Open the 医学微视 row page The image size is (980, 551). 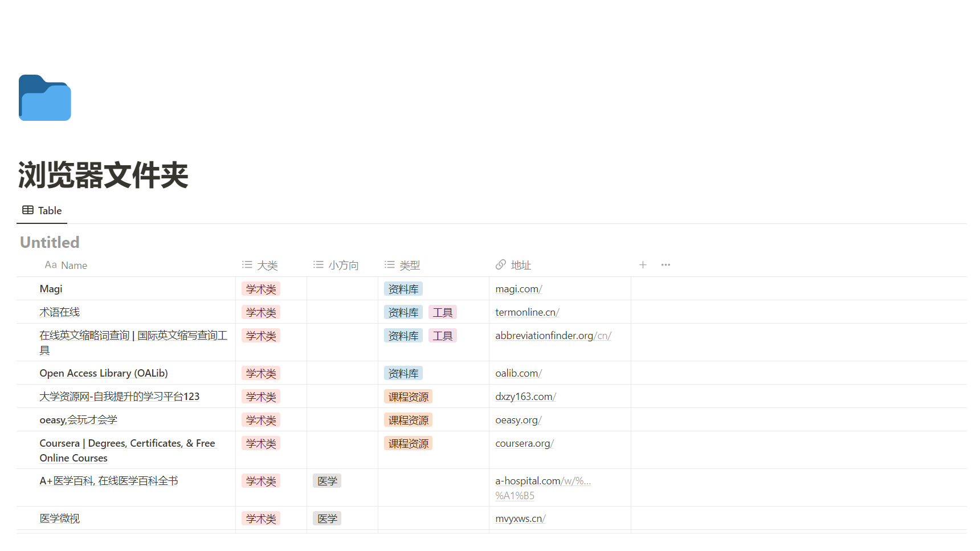pyautogui.click(x=59, y=519)
